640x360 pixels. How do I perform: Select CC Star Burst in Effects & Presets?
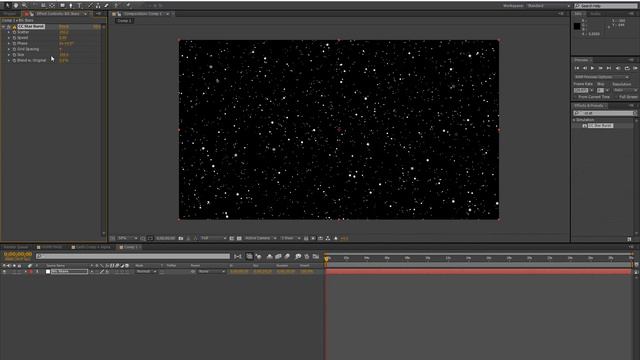[600, 126]
